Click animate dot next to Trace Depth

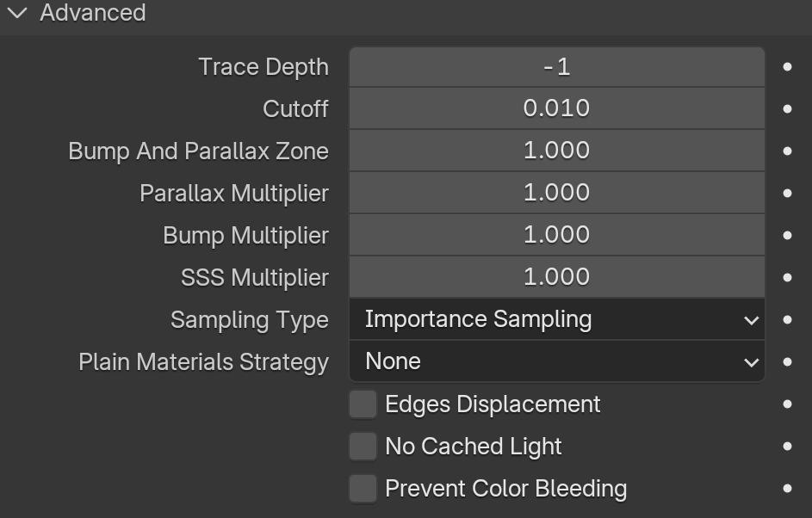click(787, 67)
